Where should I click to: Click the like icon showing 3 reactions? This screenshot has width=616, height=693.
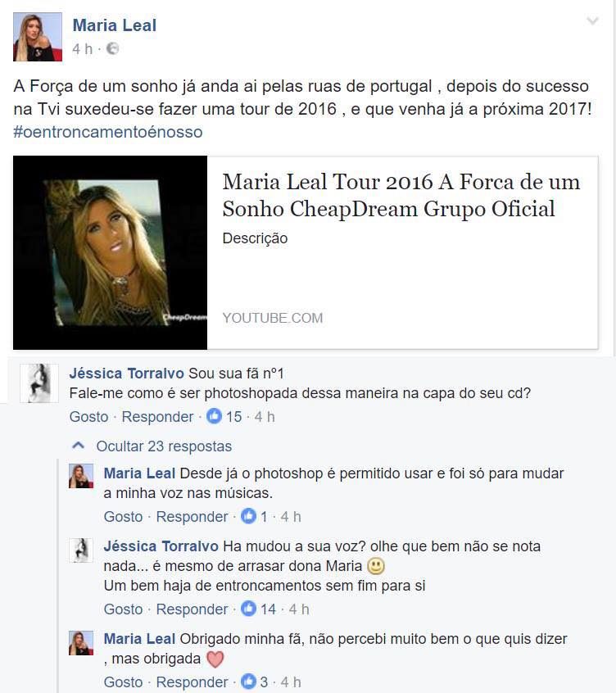(248, 682)
